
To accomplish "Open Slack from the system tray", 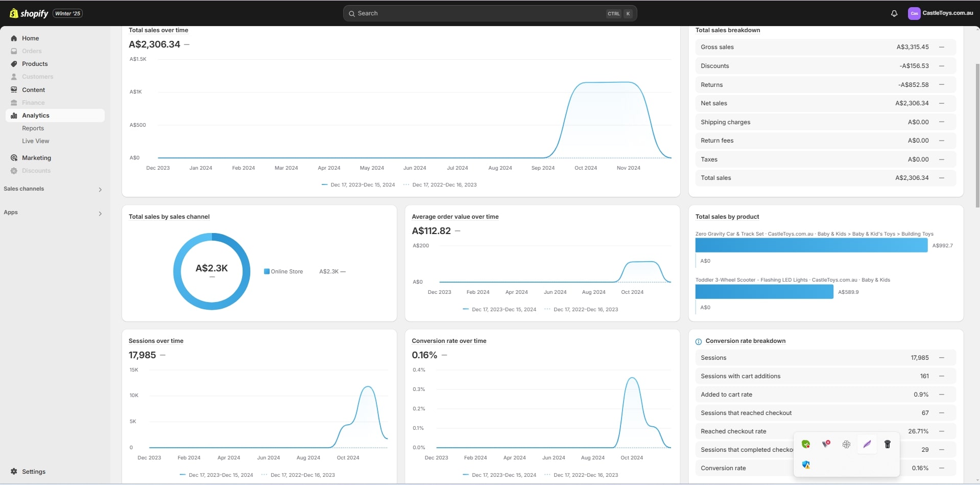I will (x=846, y=444).
